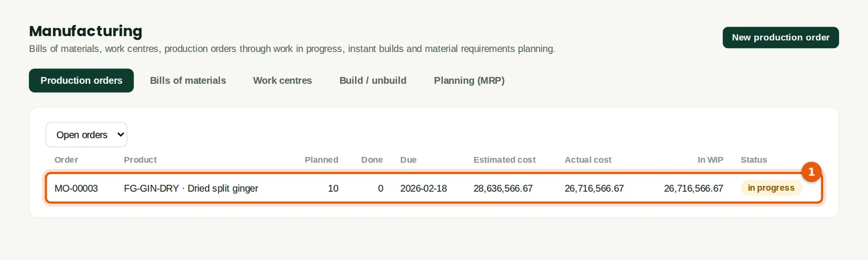Click the Planned column header
This screenshot has width=868, height=260.
(321, 160)
